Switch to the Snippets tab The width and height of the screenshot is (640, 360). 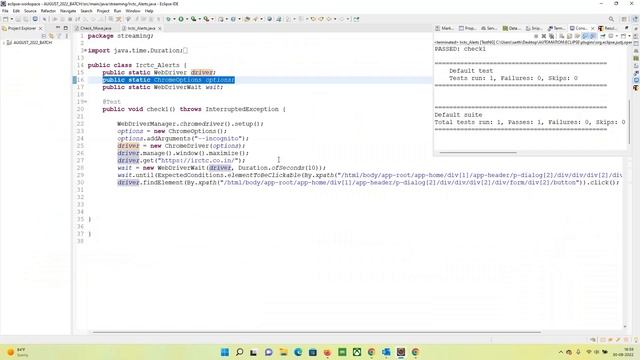coord(534,28)
